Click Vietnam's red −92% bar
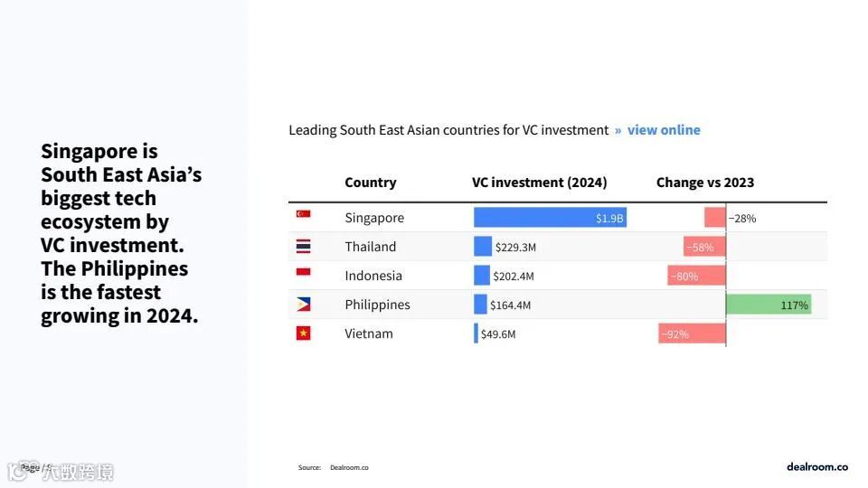Screen dimensions: 868x488 point(692,333)
